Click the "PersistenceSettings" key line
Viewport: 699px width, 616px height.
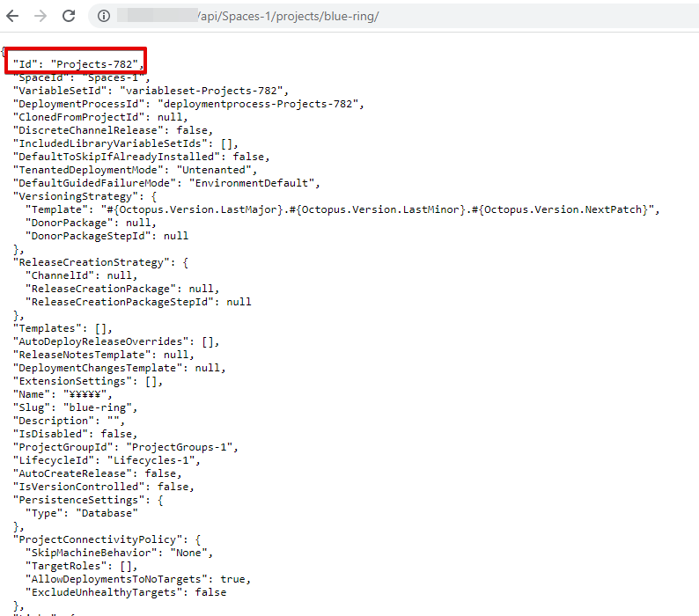(88, 500)
